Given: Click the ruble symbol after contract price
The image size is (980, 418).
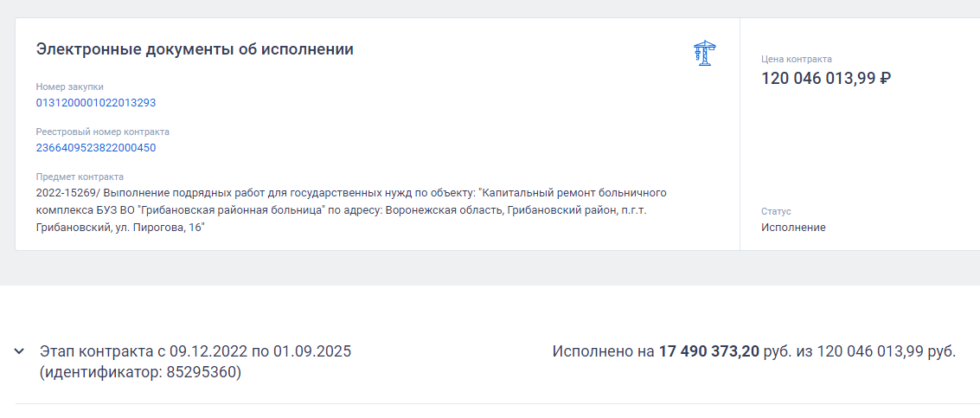Looking at the screenshot, I should pos(885,79).
